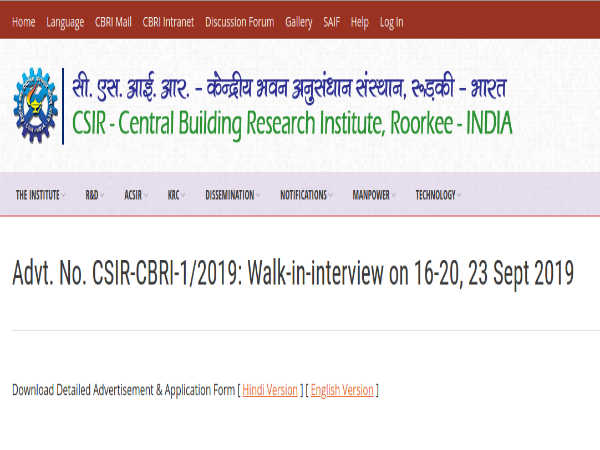This screenshot has width=600, height=450.
Task: Expand the TECHNOLOGY dropdown menu
Action: click(x=438, y=195)
